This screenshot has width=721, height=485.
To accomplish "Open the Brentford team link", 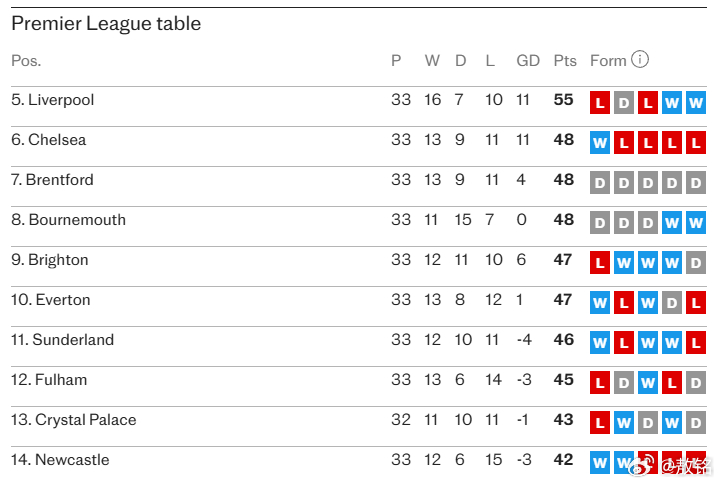I will click(x=60, y=180).
